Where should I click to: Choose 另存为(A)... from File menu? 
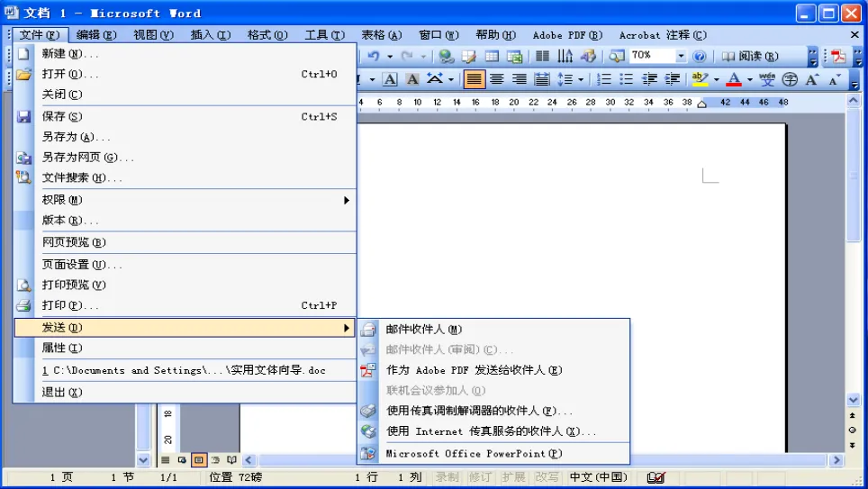[185, 137]
